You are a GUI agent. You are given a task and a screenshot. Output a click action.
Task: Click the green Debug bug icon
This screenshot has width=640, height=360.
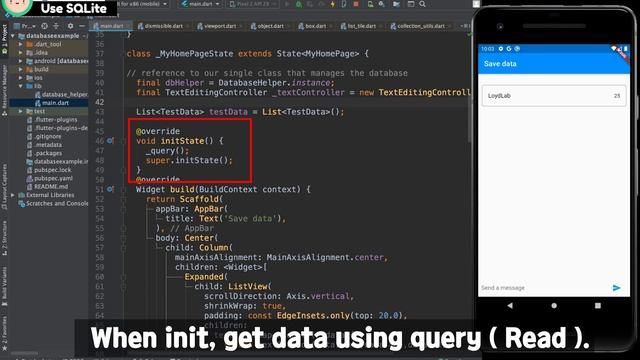[299, 4]
